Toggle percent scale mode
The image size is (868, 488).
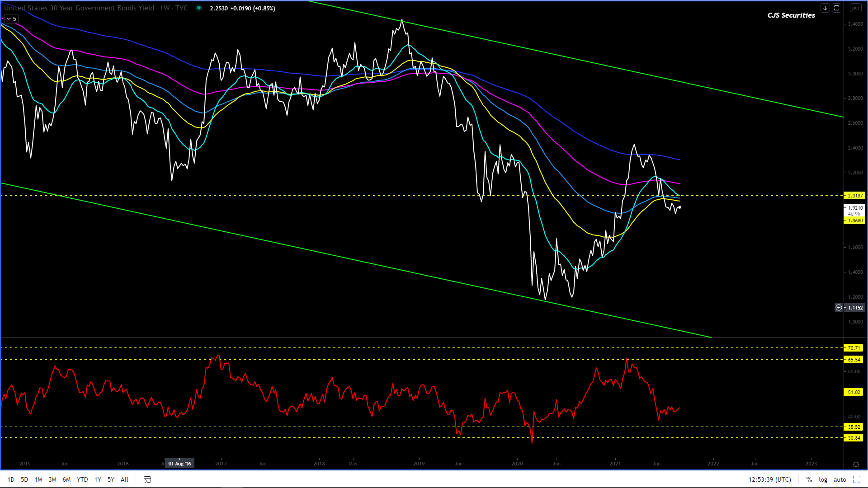[809, 479]
